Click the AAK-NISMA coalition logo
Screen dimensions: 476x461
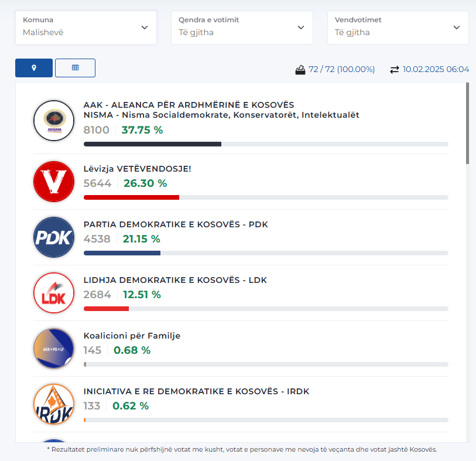click(x=54, y=121)
